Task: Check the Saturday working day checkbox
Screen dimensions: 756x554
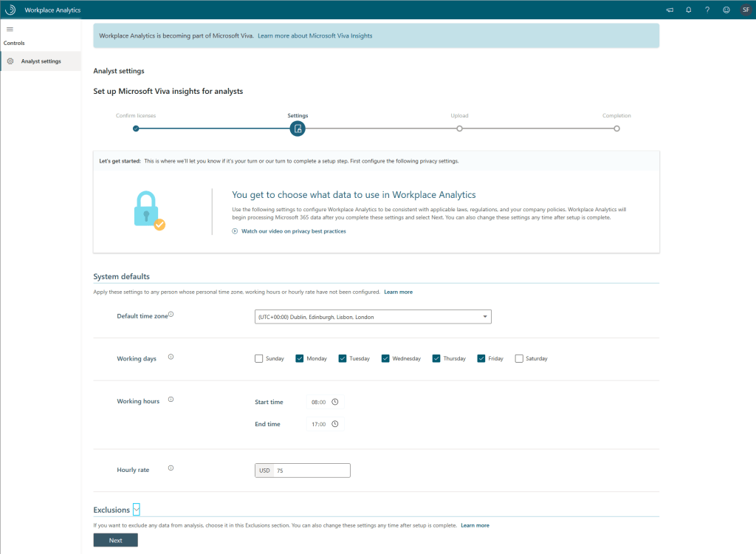Action: point(519,359)
